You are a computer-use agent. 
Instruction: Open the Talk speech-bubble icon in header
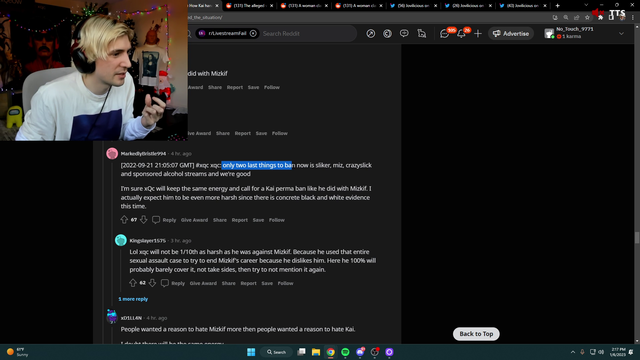[x=404, y=33]
